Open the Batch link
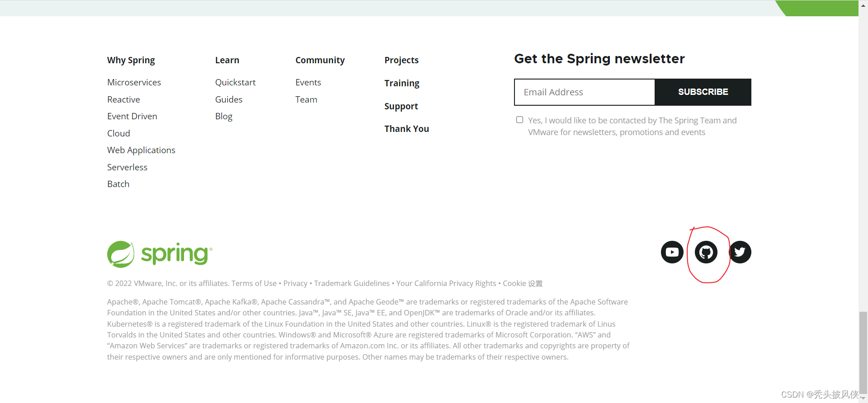Screen dimensions: 868x403 (118, 184)
